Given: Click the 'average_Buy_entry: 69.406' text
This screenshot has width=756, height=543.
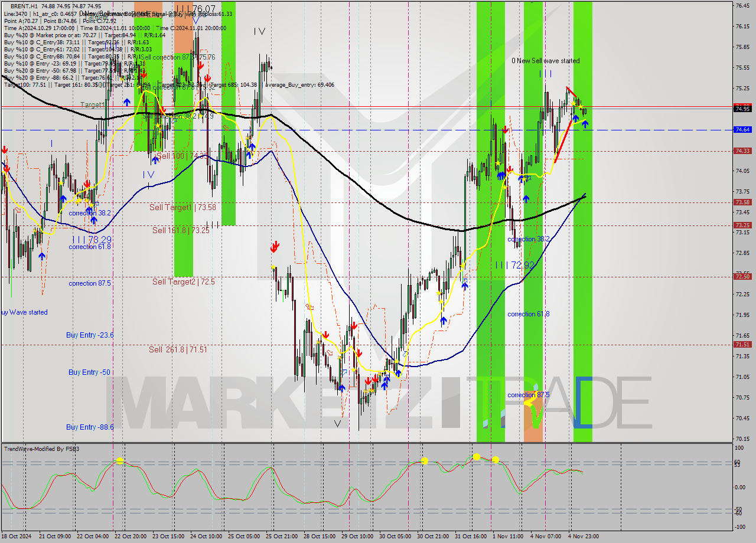Looking at the screenshot, I should click(x=300, y=85).
